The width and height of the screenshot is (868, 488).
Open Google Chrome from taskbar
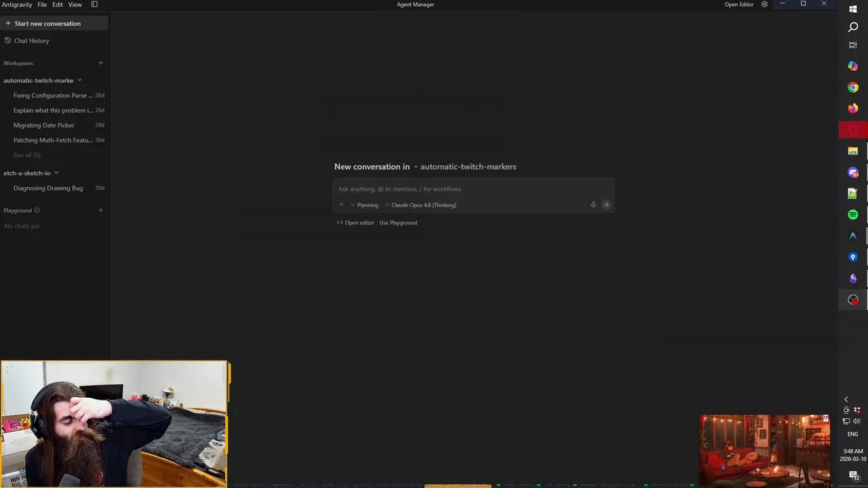tap(853, 87)
